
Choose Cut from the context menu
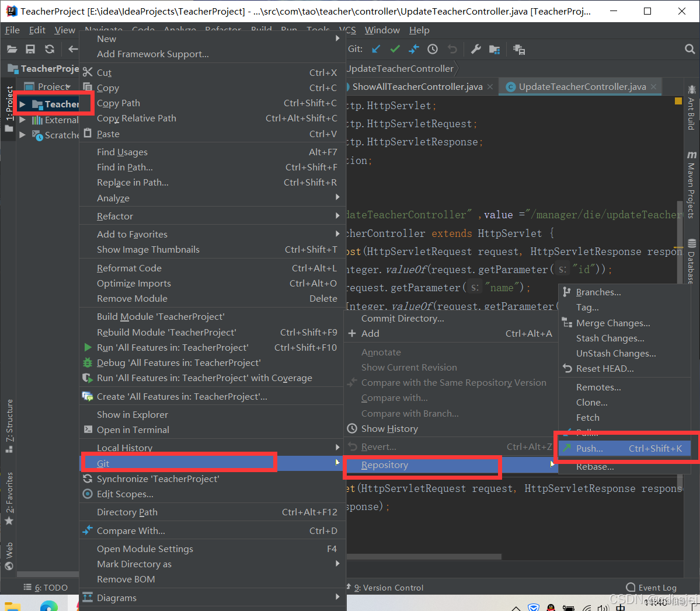[213, 73]
